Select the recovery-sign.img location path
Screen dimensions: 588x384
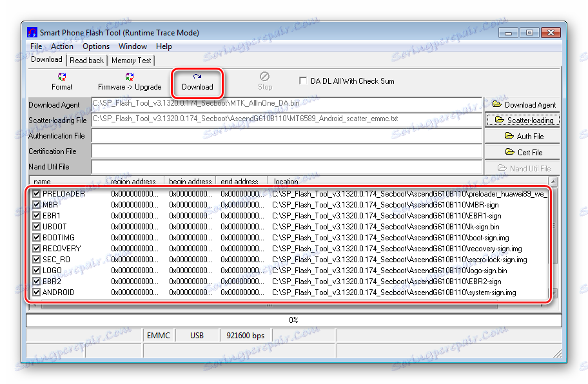coord(397,249)
